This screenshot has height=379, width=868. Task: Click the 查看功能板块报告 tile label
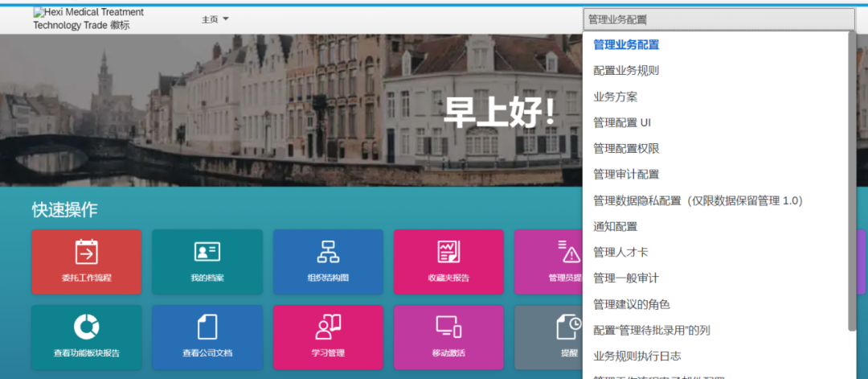pos(86,353)
